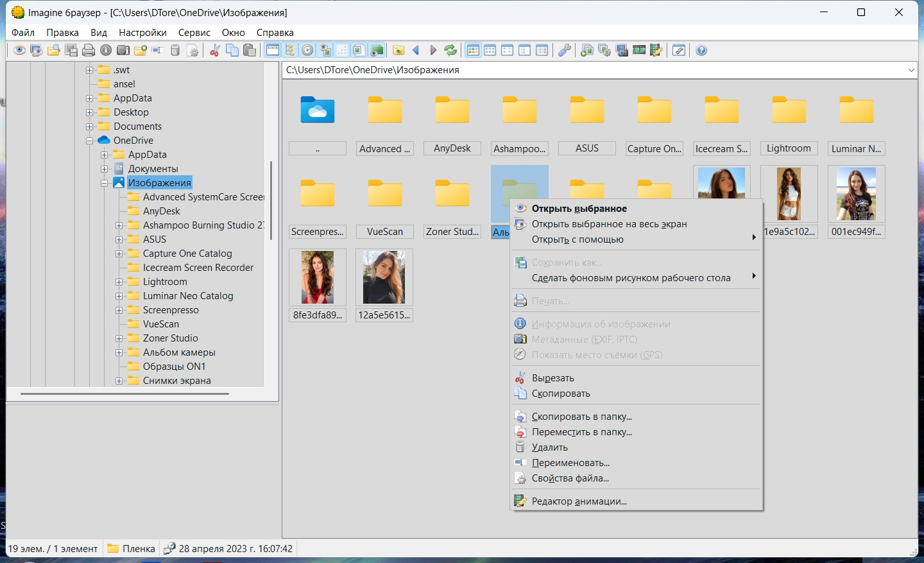924x563 pixels.
Task: Open settings via the wrench icon
Action: pyautogui.click(x=564, y=51)
